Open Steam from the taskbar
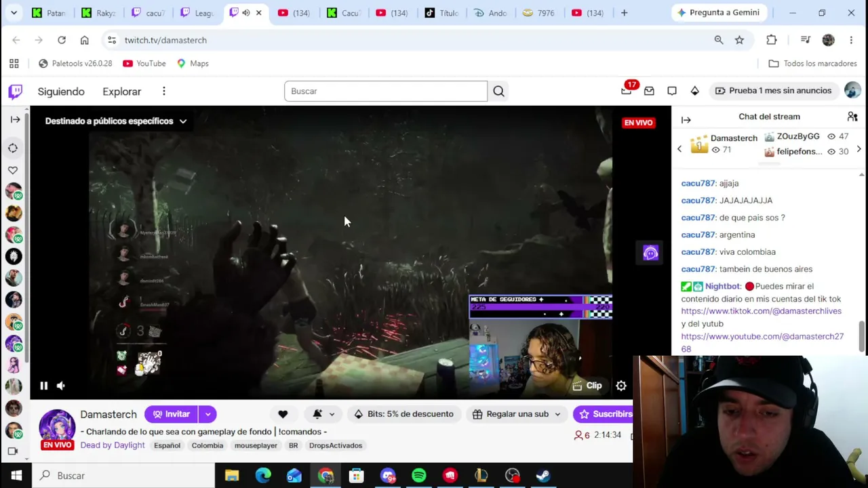Image resolution: width=868 pixels, height=488 pixels. pos(543,476)
